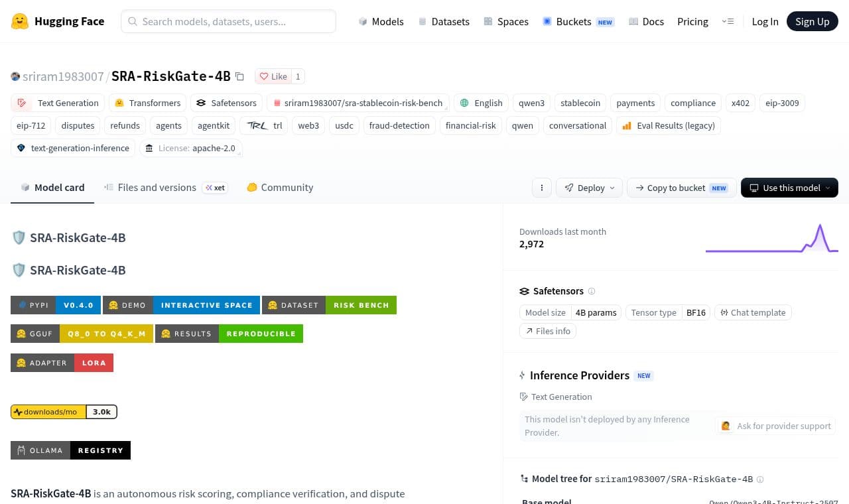Viewport: 849px width, 504px height.
Task: Select the Transformers library tag
Action: pyautogui.click(x=147, y=103)
